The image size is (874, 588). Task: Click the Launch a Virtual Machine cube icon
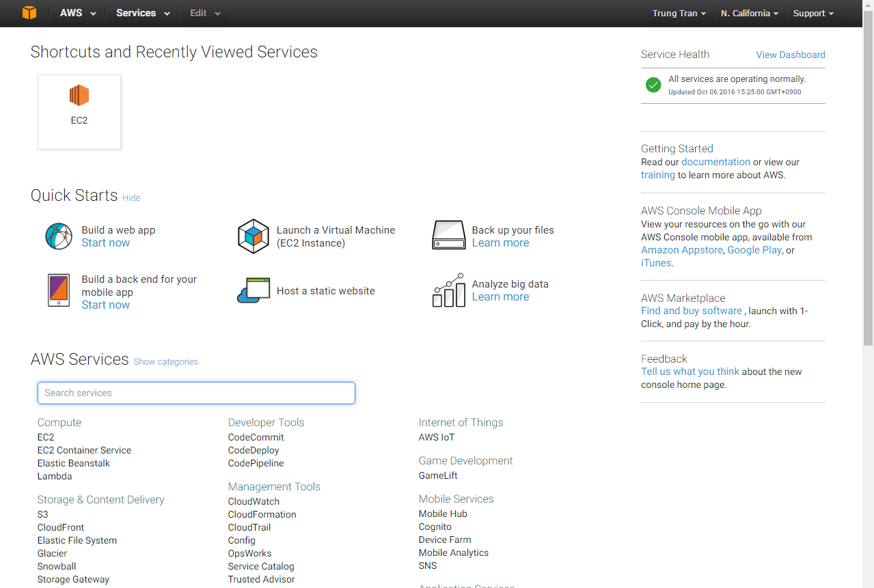[254, 236]
